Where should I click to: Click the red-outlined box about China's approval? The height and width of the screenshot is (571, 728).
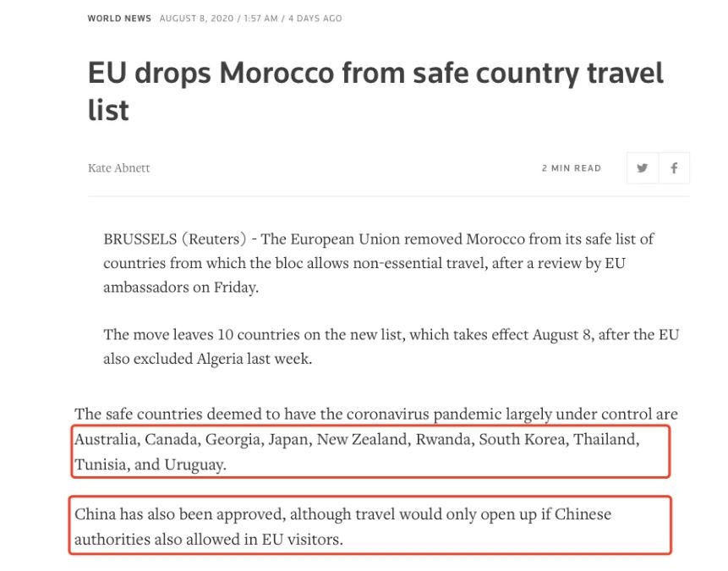(x=370, y=525)
